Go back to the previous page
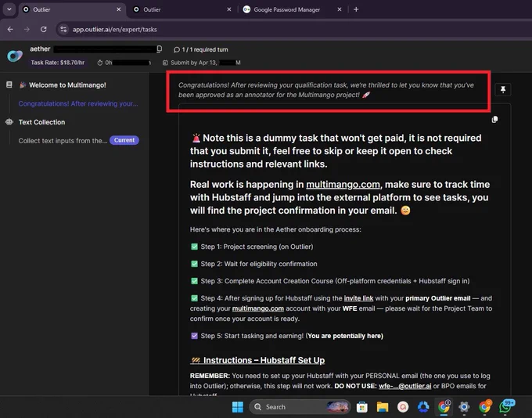 coord(10,29)
